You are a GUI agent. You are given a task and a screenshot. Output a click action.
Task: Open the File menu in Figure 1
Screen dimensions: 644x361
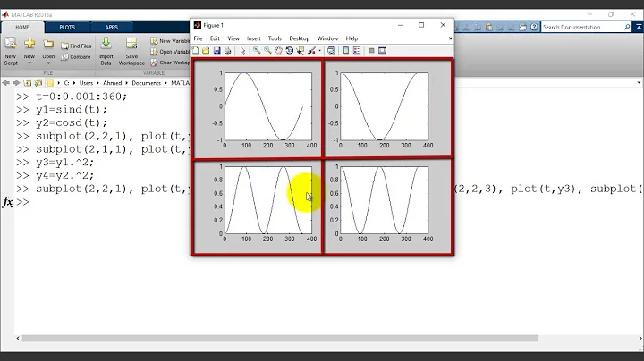click(x=198, y=38)
